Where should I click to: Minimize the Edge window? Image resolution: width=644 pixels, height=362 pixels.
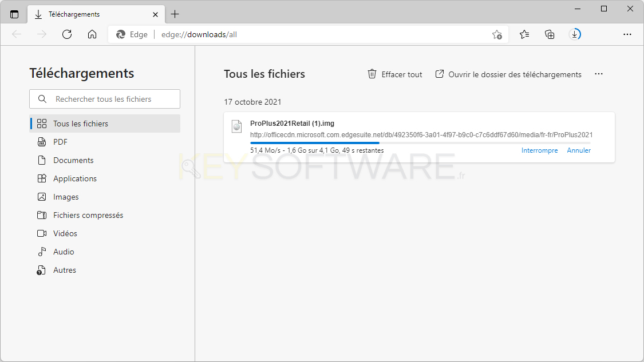click(578, 9)
